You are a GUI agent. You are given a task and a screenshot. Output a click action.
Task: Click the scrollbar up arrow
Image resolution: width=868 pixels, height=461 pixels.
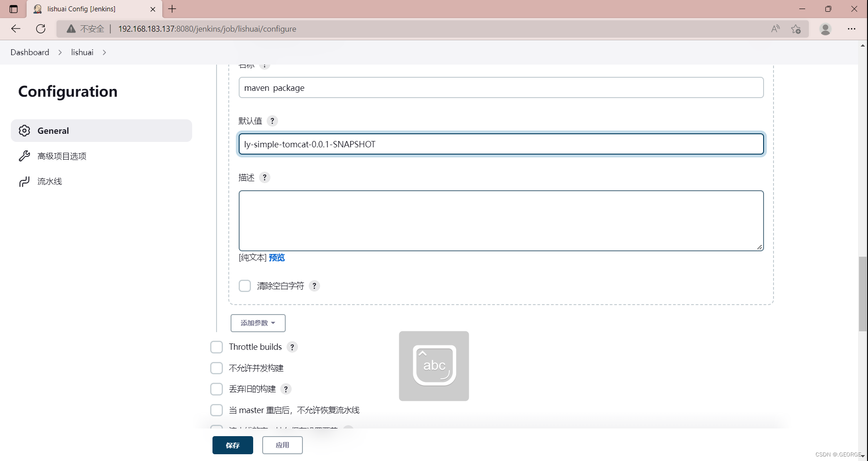(863, 45)
